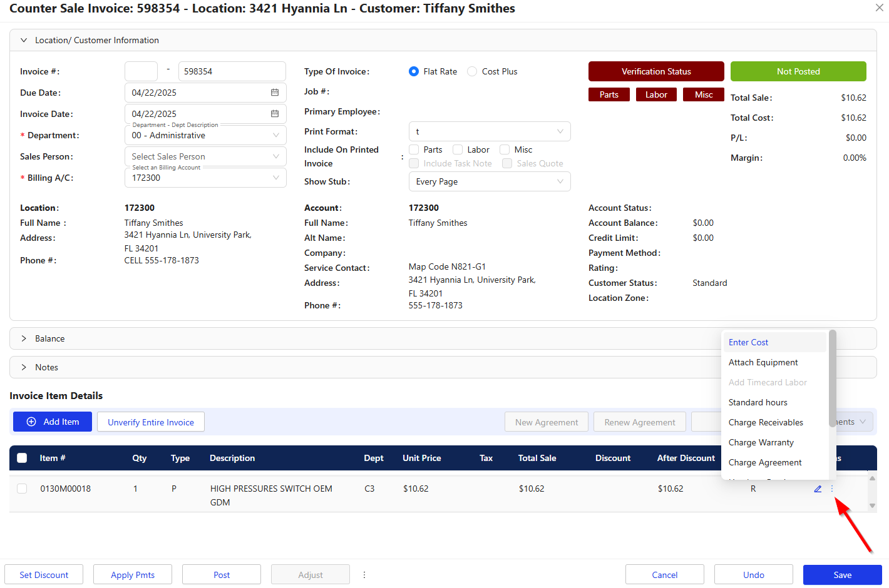889x588 pixels.
Task: Click the New Agreement button
Action: click(547, 422)
